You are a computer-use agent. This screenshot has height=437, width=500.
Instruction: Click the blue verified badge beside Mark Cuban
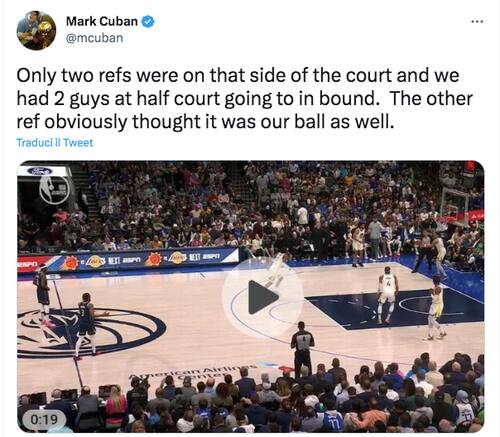click(x=148, y=22)
